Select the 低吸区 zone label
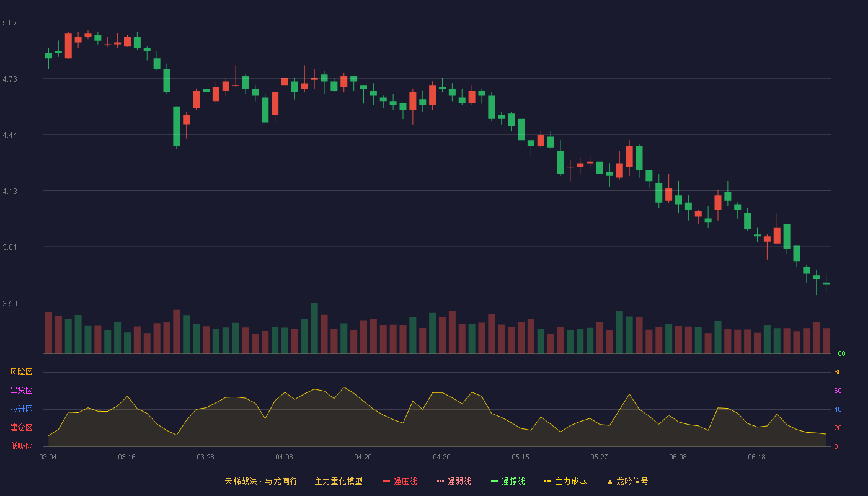Image resolution: width=868 pixels, height=496 pixels. (21, 446)
